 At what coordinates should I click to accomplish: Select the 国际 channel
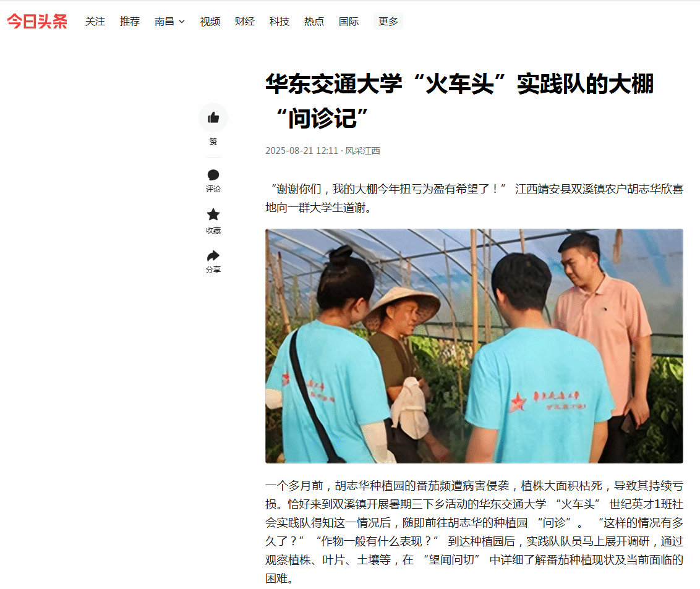tap(349, 22)
